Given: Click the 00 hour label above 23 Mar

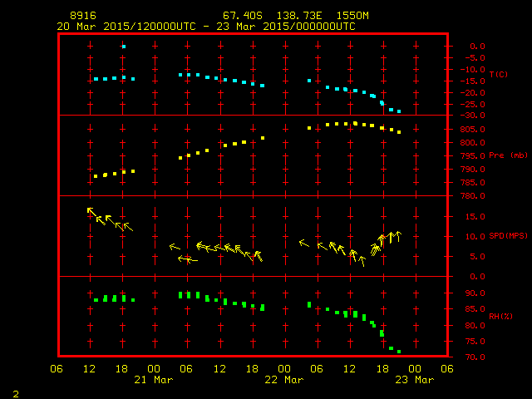Looking at the screenshot, I should pyautogui.click(x=415, y=369).
